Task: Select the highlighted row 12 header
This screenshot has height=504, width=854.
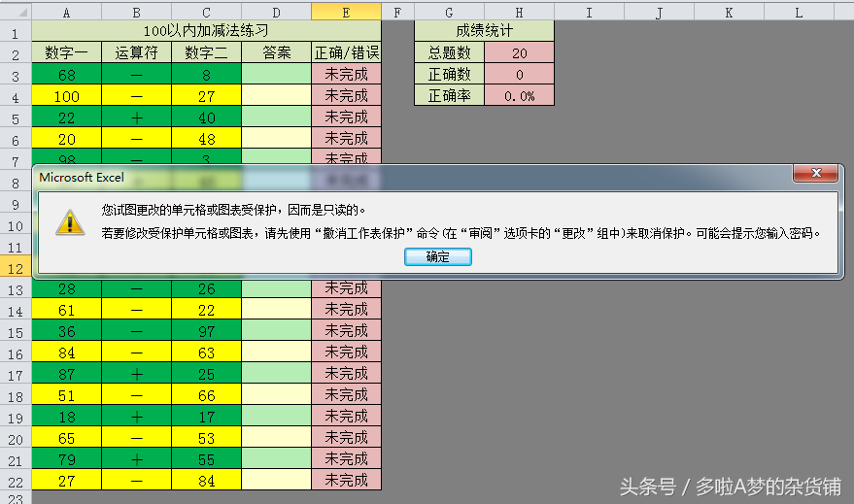Action: tap(16, 268)
